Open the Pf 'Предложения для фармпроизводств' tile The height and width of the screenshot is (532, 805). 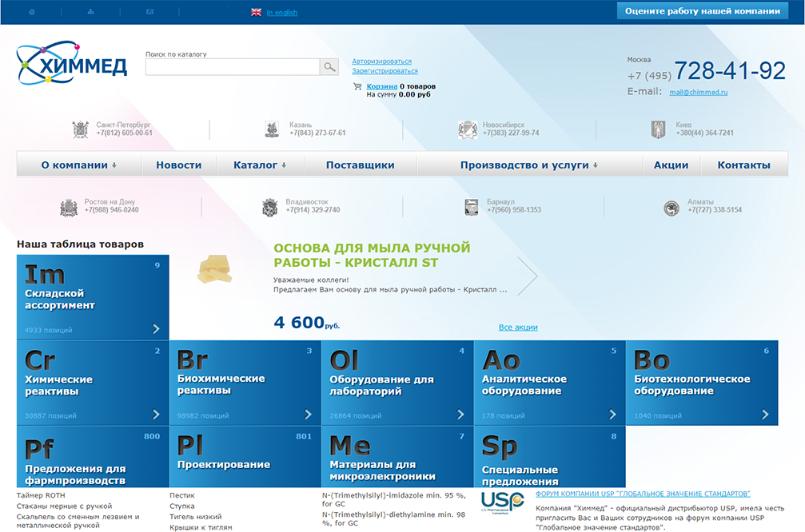pyautogui.click(x=93, y=457)
